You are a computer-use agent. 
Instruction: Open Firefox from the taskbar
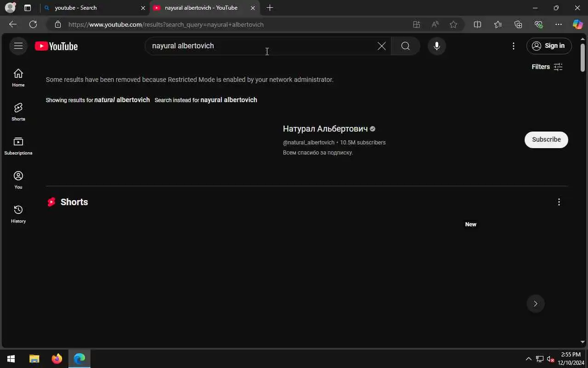coord(57,359)
